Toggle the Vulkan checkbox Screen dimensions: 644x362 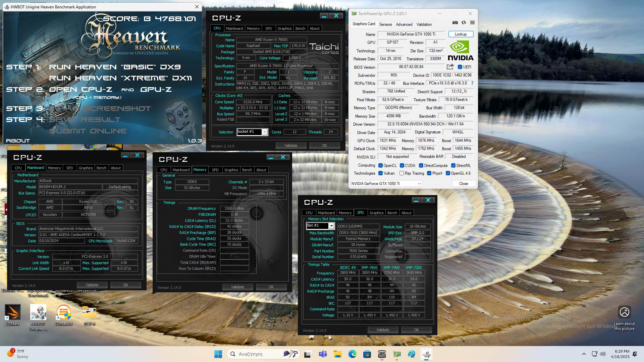380,173
